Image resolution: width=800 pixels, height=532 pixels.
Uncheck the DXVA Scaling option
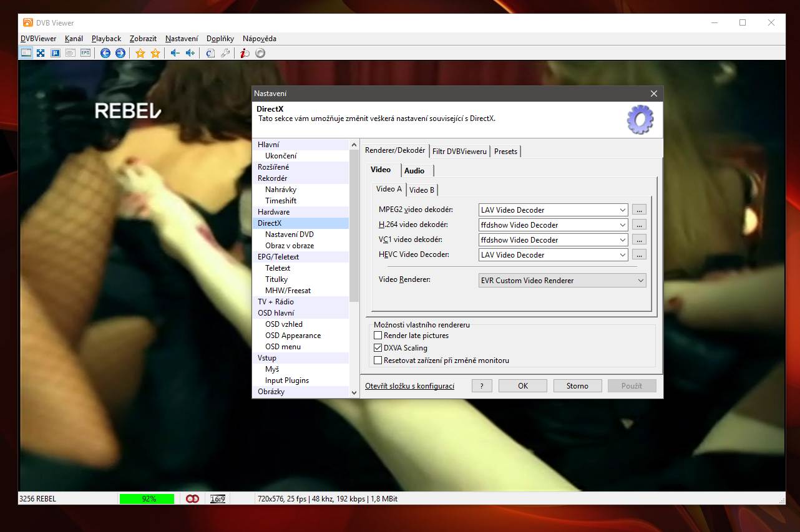pos(378,348)
